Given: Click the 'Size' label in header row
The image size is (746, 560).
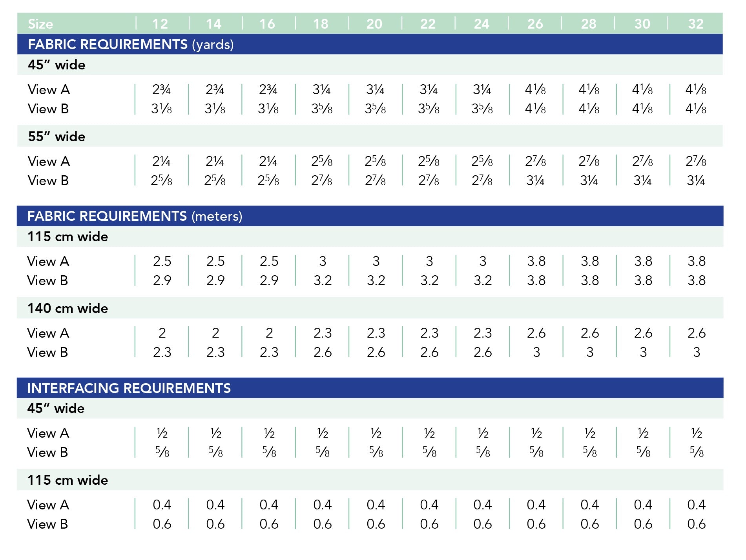Looking at the screenshot, I should (40, 24).
